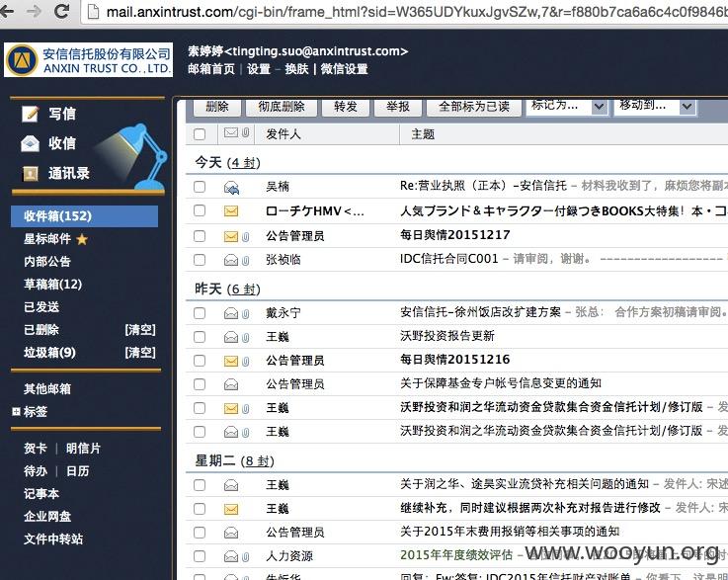Click the browser forward arrow
Image resolution: width=728 pixels, height=580 pixels.
point(34,11)
